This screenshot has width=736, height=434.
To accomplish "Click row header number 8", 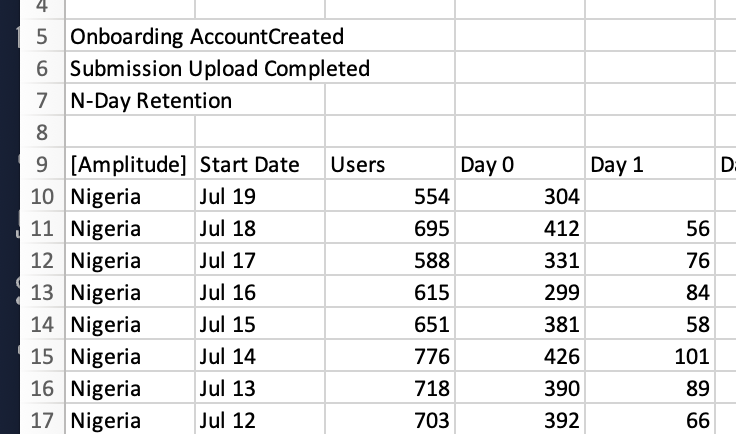I will coord(42,132).
